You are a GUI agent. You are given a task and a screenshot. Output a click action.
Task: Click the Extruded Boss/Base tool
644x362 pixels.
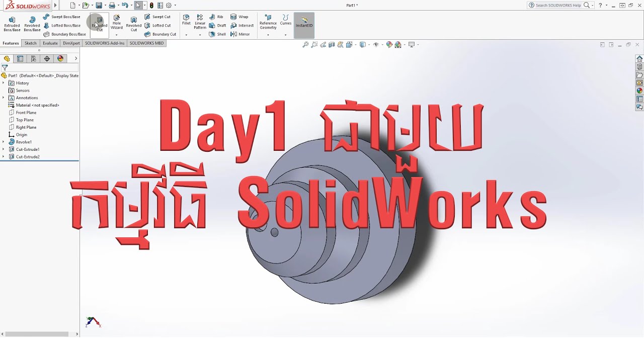[x=12, y=24]
